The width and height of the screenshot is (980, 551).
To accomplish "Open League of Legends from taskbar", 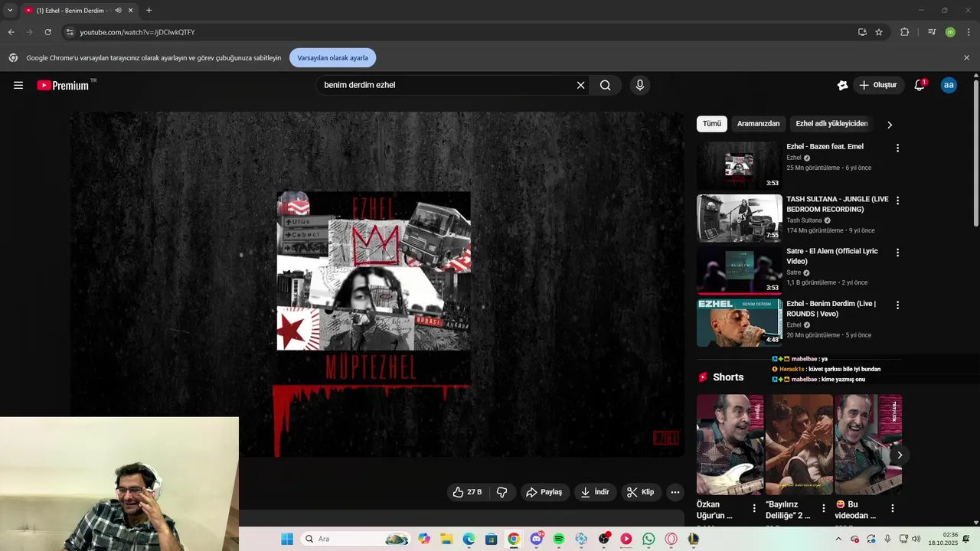I will (x=694, y=539).
